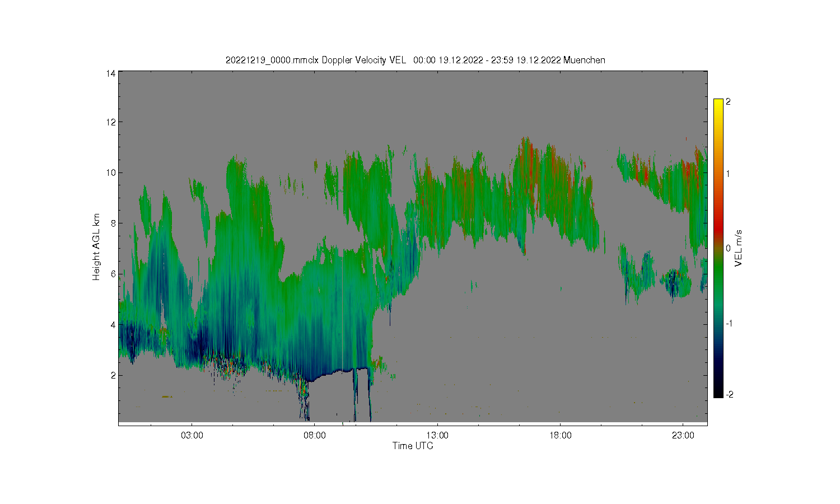Screen dimensions: 840x504
Task: Click the plot title mentioning Doppler Velocity VEL
Action: [415, 60]
